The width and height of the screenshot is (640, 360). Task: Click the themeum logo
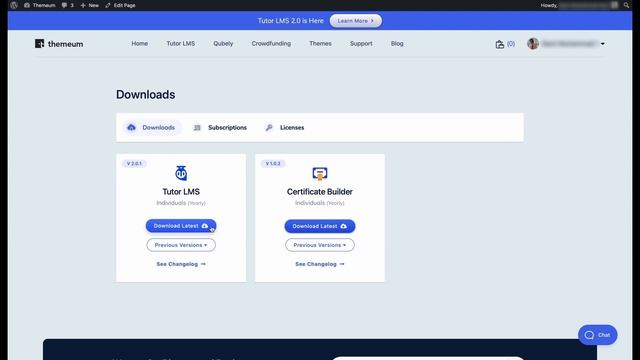click(x=59, y=44)
